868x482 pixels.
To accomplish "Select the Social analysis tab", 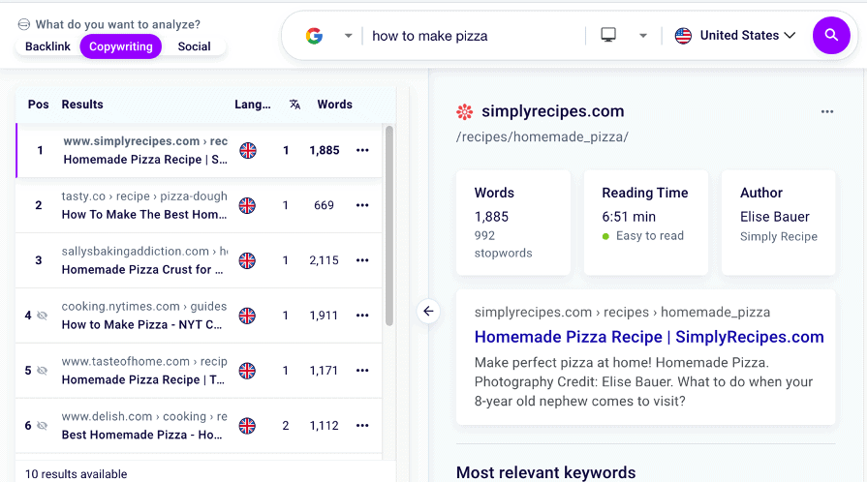I will tap(194, 46).
